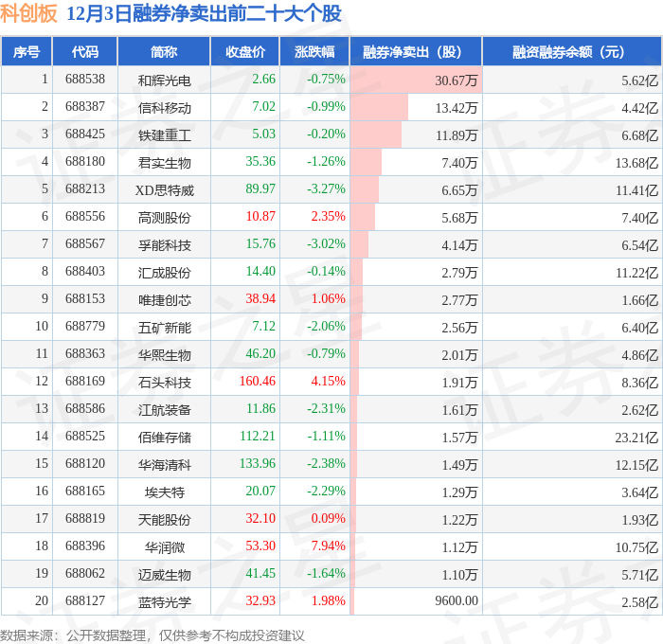
Task: Click the 融券净卖出（股） column header
Action: point(416,52)
